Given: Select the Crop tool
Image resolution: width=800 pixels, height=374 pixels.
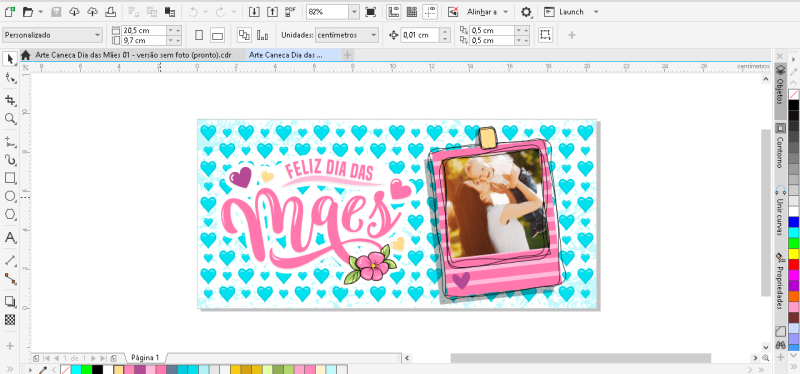Looking at the screenshot, I should [10, 99].
